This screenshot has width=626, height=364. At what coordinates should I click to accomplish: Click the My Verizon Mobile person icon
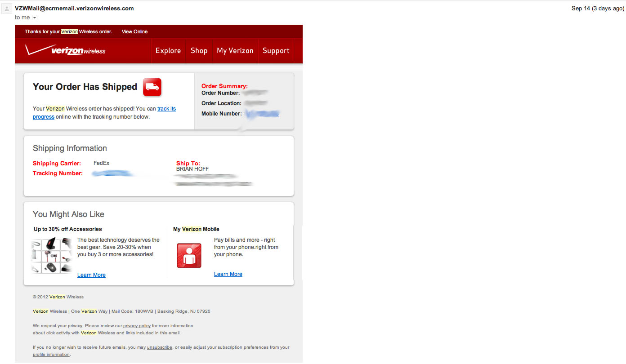(x=189, y=255)
